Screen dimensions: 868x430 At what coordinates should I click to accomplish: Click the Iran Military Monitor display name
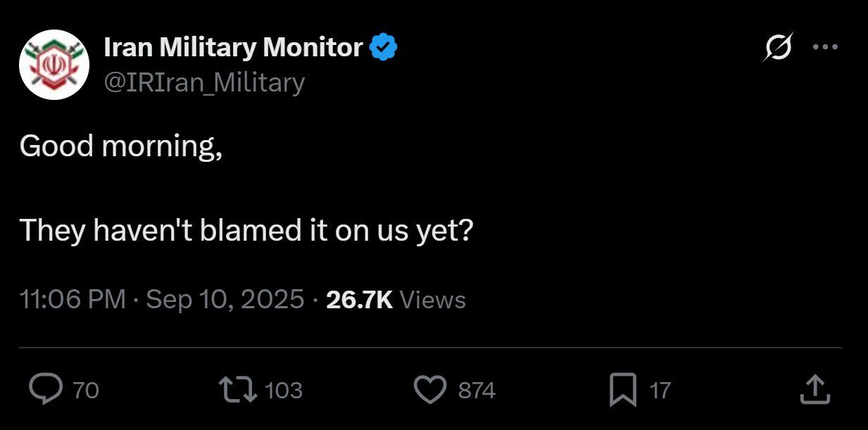233,47
